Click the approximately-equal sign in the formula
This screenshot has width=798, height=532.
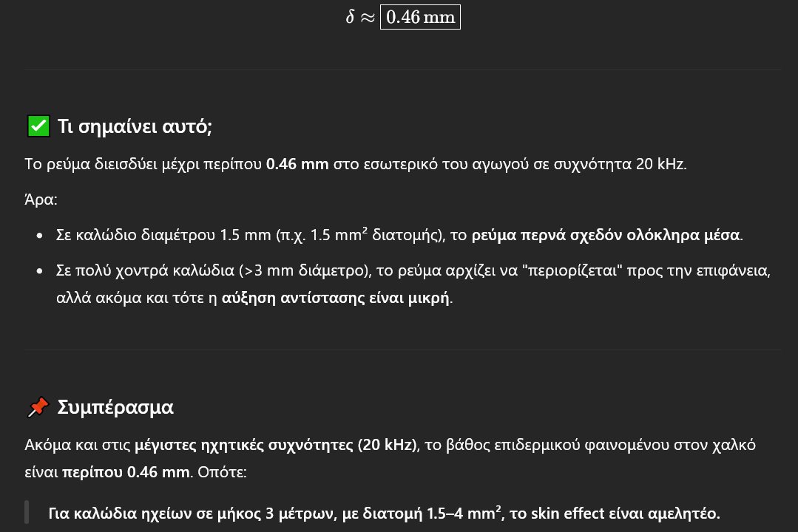click(368, 18)
